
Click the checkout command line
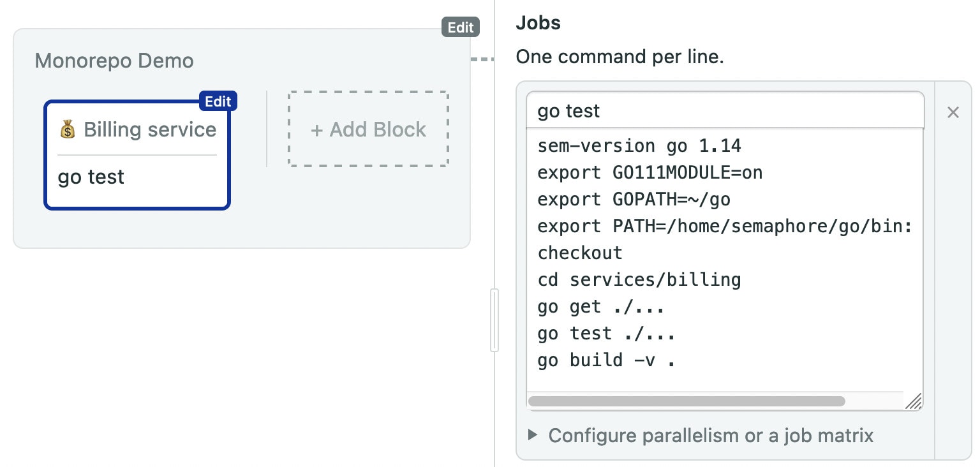(x=579, y=253)
